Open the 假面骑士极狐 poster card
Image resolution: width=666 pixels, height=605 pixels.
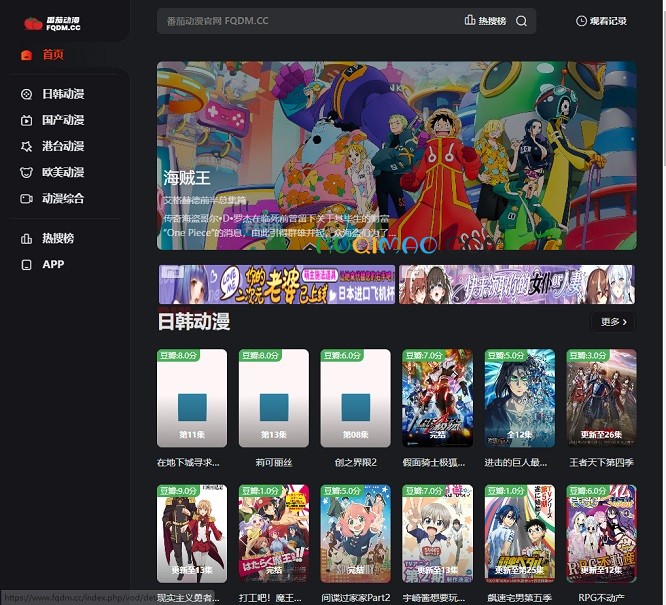tap(437, 398)
